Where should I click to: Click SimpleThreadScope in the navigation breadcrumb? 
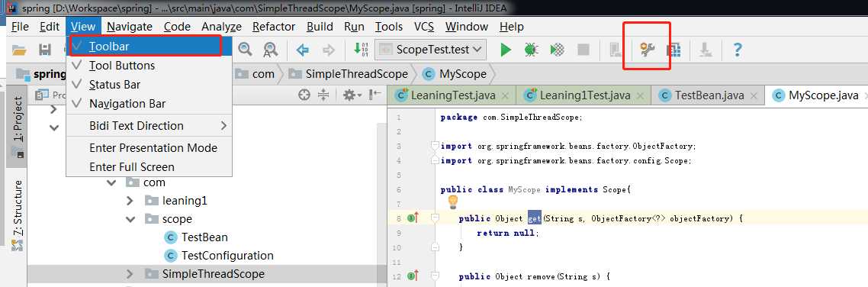(x=349, y=74)
